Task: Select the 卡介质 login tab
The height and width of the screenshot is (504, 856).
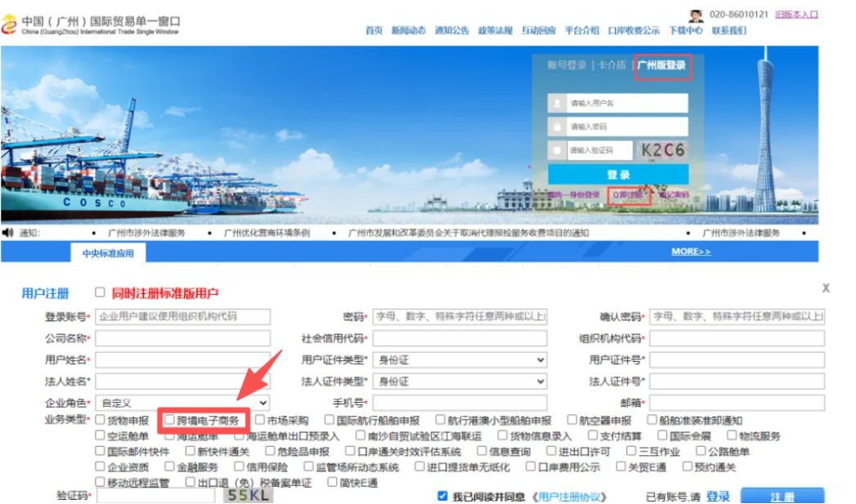Action: (x=612, y=65)
